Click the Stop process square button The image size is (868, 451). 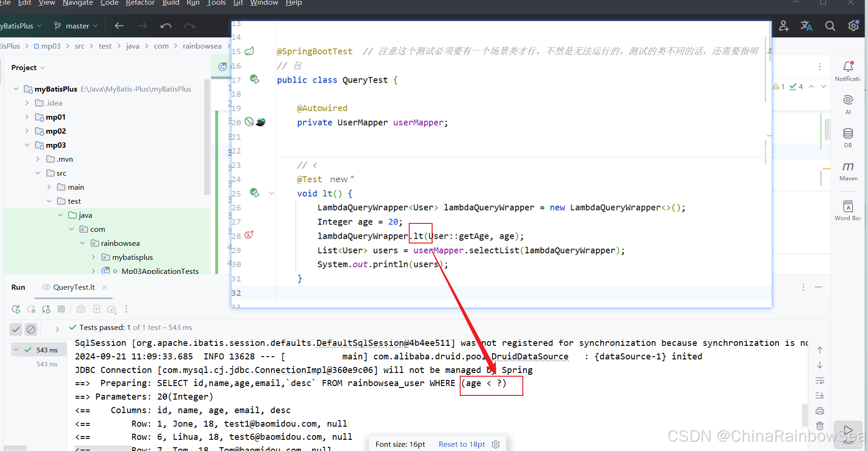click(x=61, y=309)
